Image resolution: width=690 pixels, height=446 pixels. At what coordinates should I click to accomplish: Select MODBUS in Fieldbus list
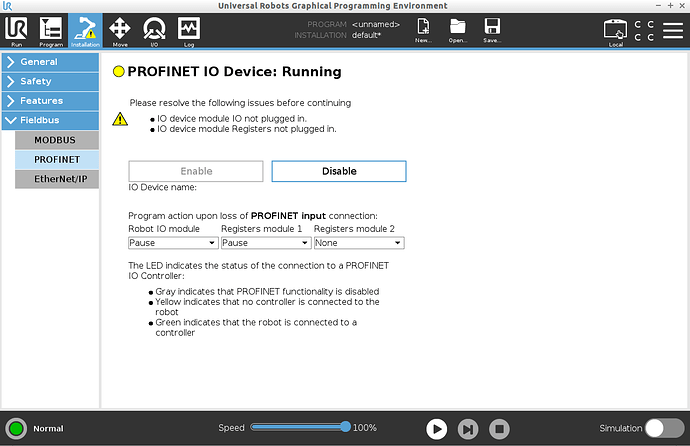coord(57,140)
